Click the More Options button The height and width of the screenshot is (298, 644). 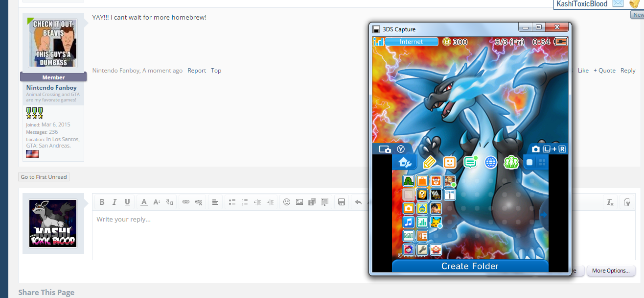click(611, 271)
